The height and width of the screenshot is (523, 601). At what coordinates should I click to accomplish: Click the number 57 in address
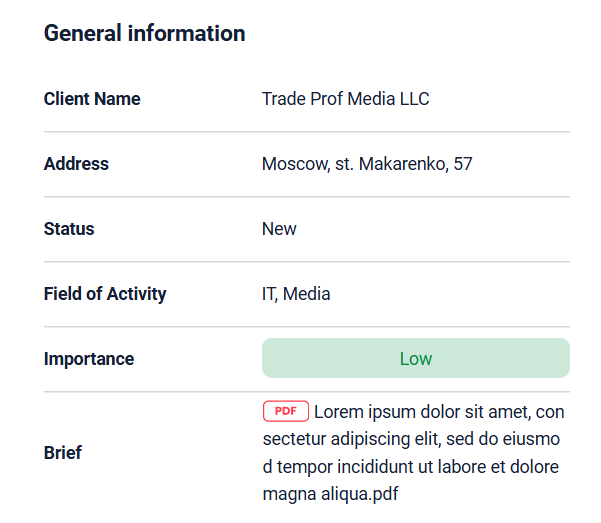click(x=463, y=164)
